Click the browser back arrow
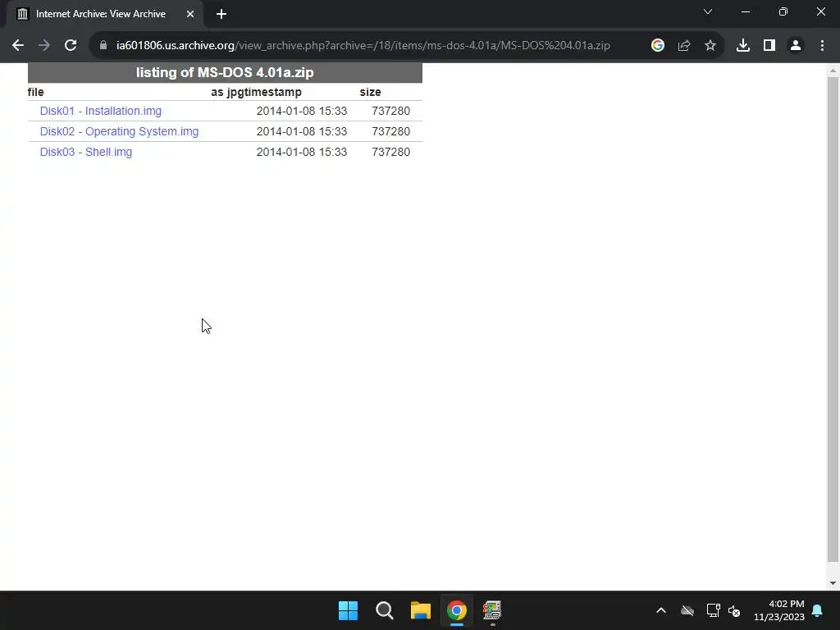 [18, 46]
